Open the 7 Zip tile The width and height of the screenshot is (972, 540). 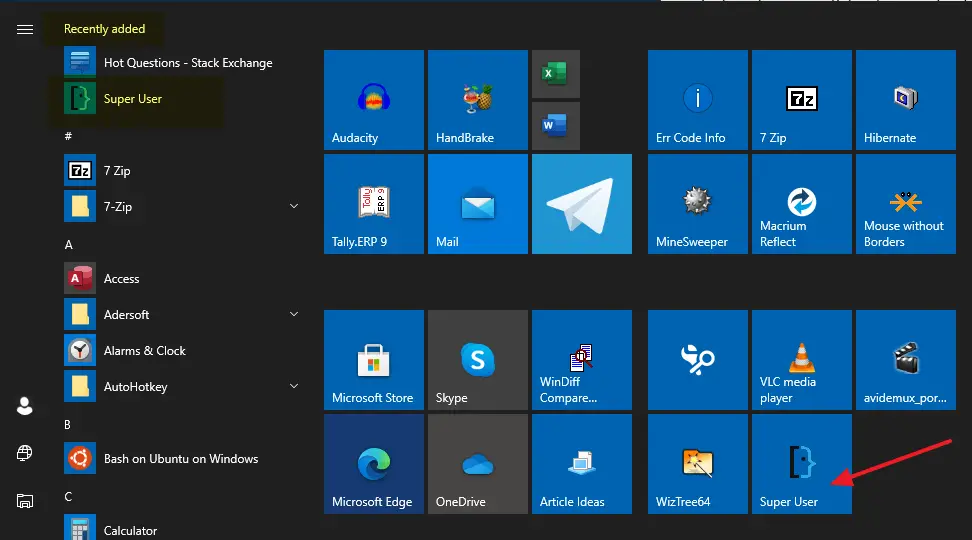[802, 100]
